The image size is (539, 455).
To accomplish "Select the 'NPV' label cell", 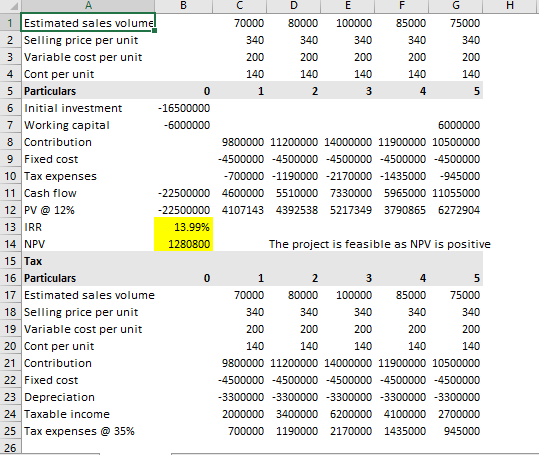I will click(88, 244).
